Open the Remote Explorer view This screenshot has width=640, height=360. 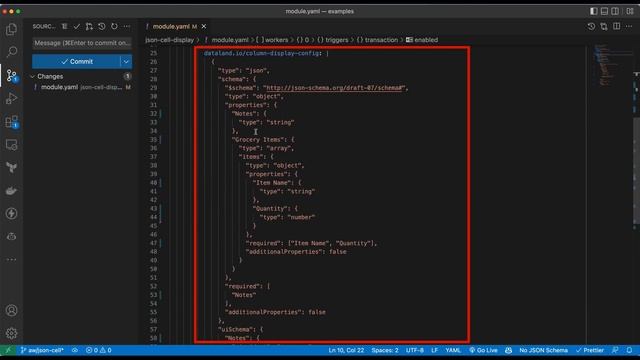coord(11,144)
